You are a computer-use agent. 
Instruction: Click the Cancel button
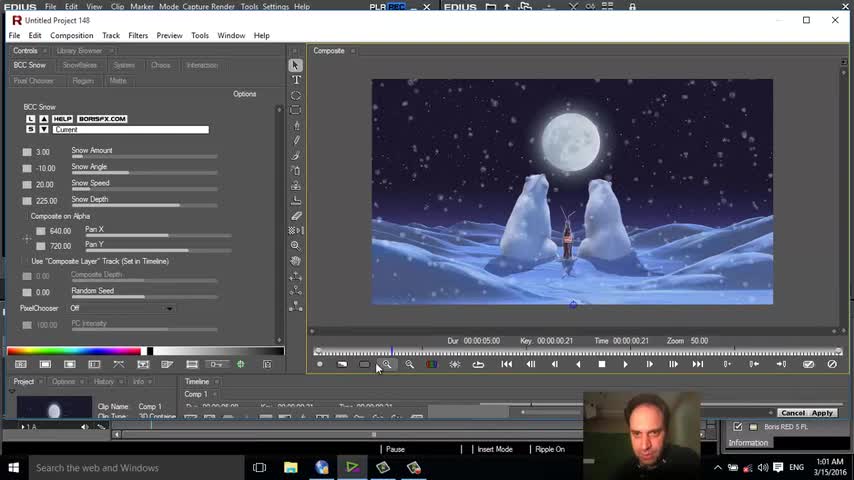[x=792, y=413]
